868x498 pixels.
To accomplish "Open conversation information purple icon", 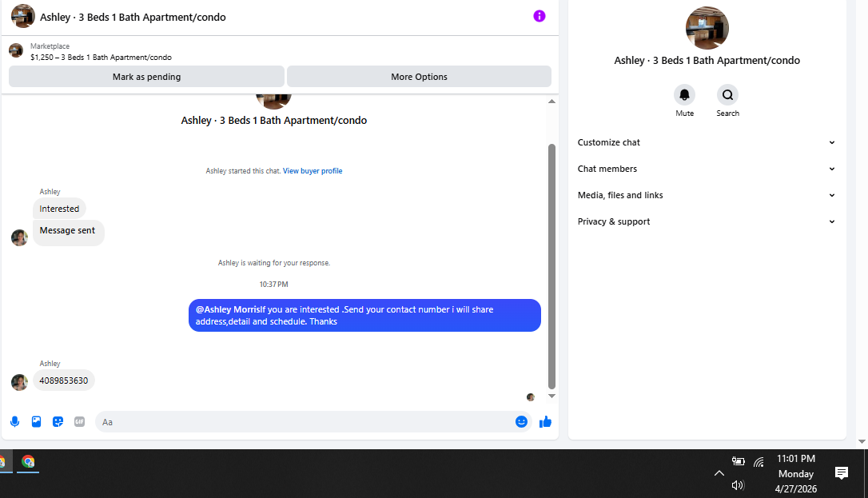I will point(540,17).
